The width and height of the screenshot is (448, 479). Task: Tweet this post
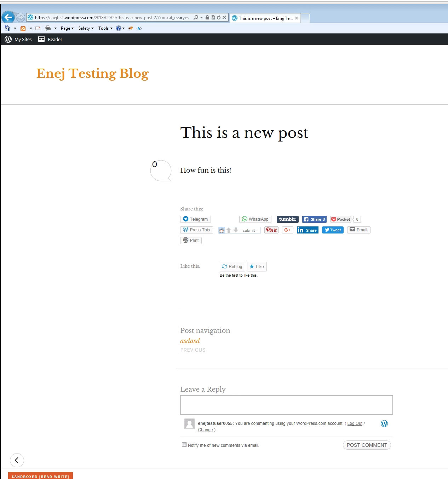(x=333, y=230)
